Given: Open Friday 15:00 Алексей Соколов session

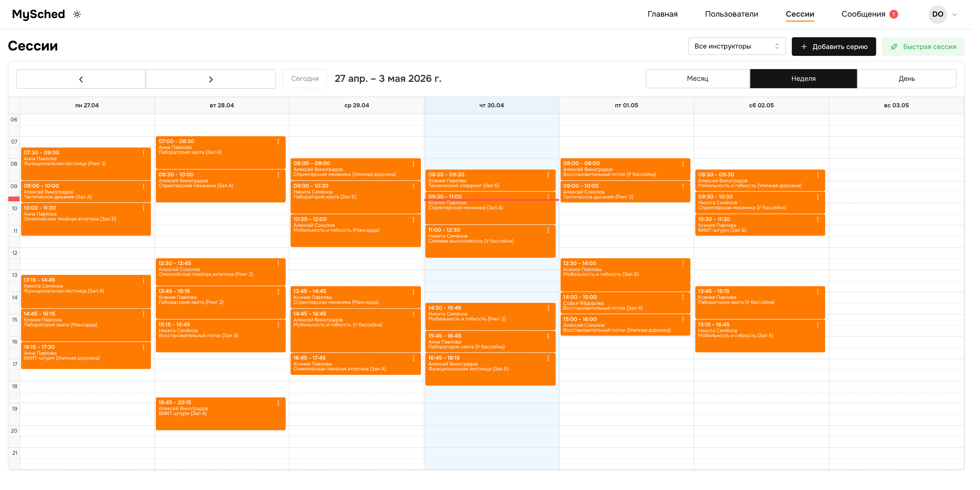Looking at the screenshot, I should [x=625, y=325].
